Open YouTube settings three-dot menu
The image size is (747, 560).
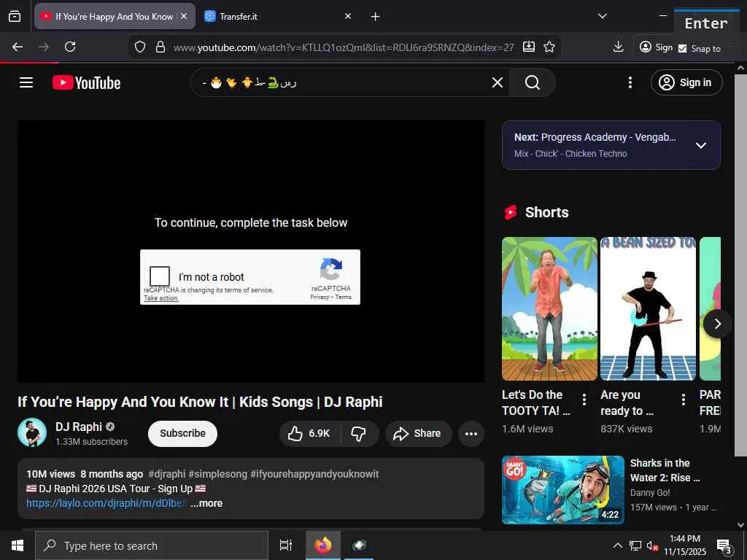point(630,82)
